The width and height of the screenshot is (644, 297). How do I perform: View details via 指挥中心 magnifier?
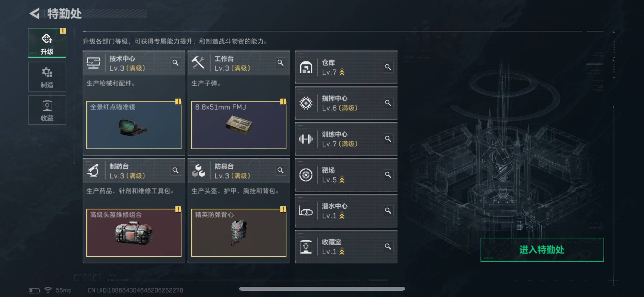point(388,103)
